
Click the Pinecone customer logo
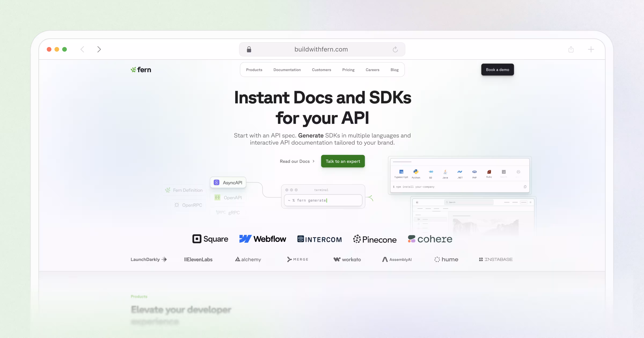375,239
